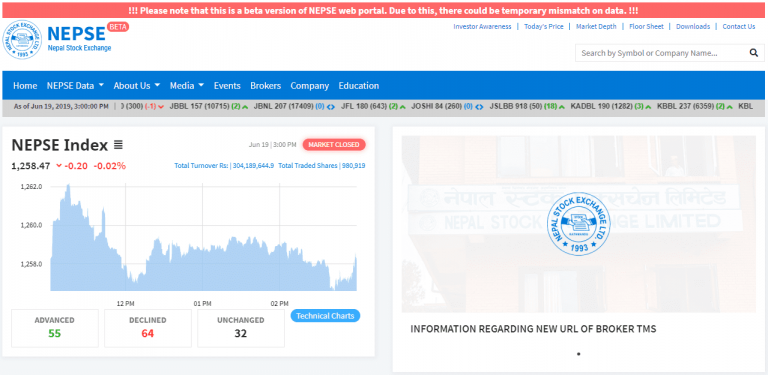This screenshot has height=375, width=768.
Task: Click the NEPSE Index heading
Action: click(60, 145)
